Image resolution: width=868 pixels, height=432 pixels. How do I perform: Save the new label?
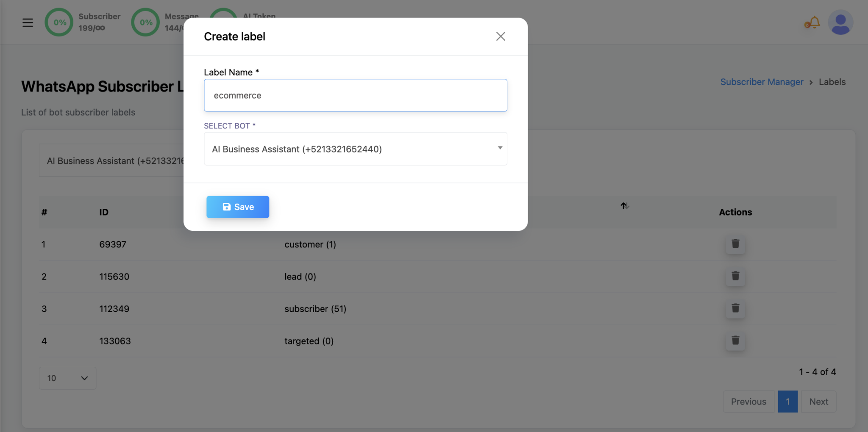coord(238,207)
